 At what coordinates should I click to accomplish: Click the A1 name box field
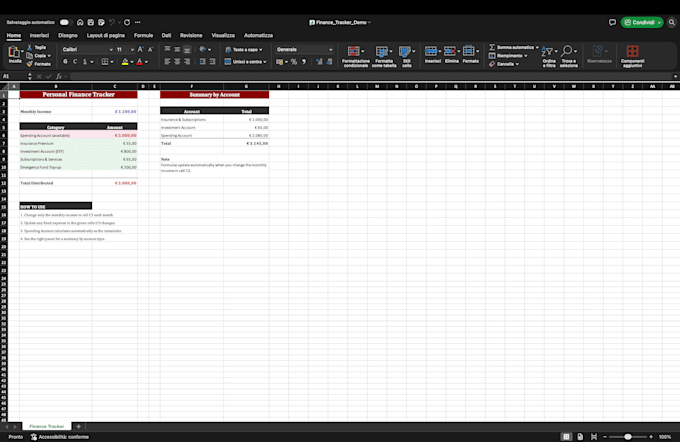14,76
